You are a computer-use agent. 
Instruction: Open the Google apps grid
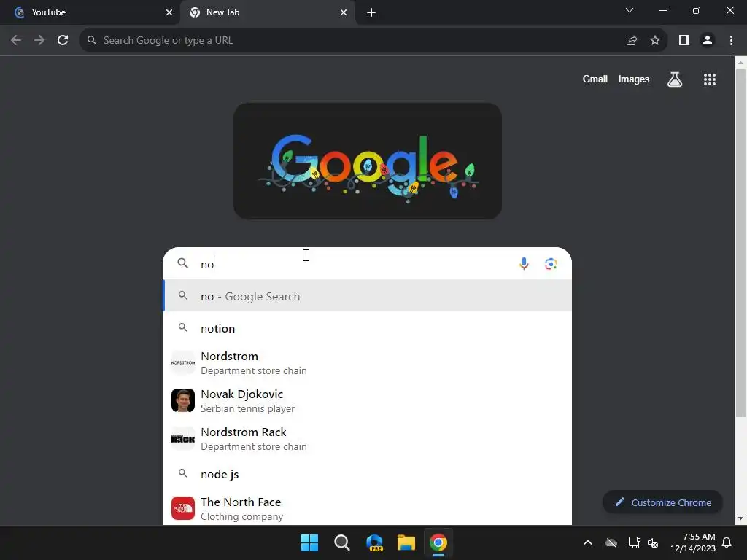[710, 79]
